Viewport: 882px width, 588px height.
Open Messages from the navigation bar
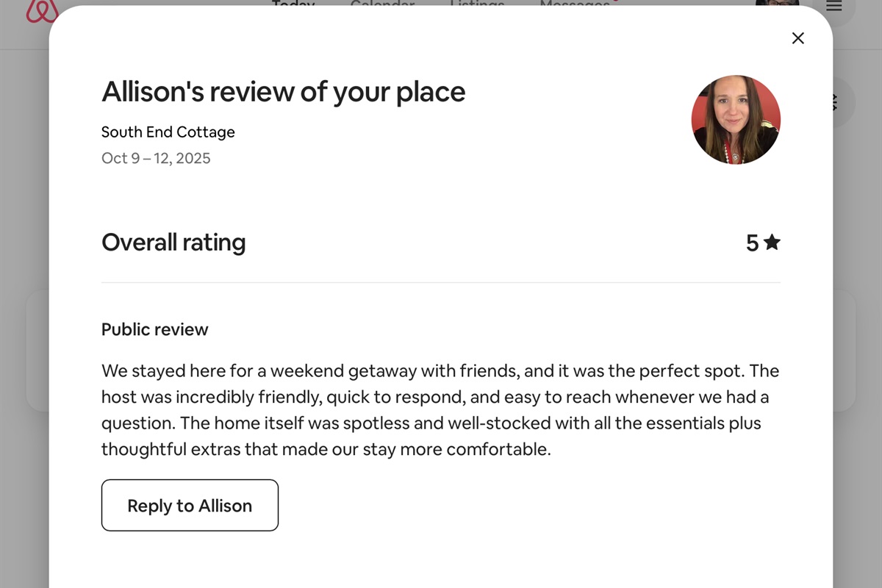(x=577, y=5)
